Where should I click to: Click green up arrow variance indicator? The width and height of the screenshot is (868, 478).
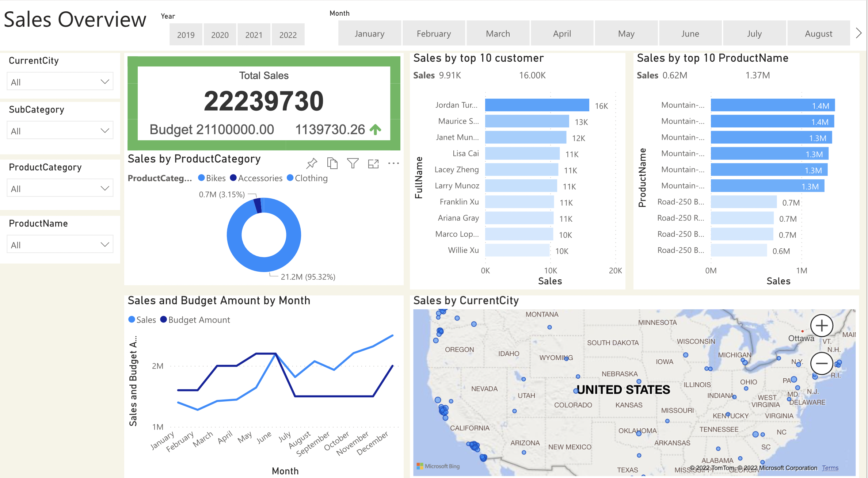(376, 129)
